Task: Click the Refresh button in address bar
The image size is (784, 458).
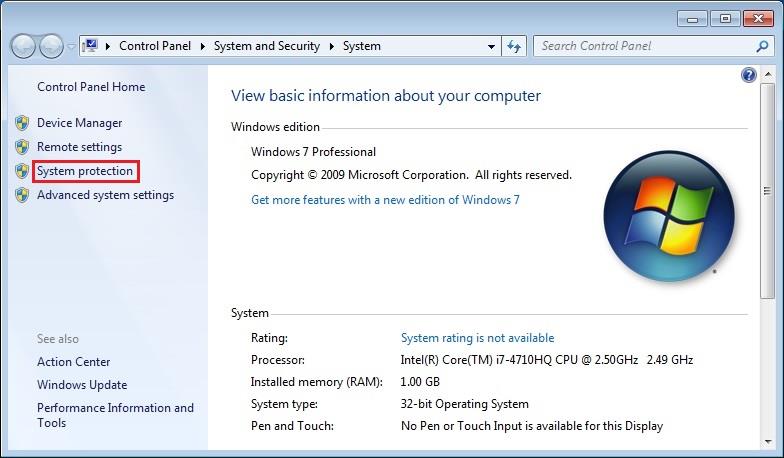Action: (x=514, y=46)
